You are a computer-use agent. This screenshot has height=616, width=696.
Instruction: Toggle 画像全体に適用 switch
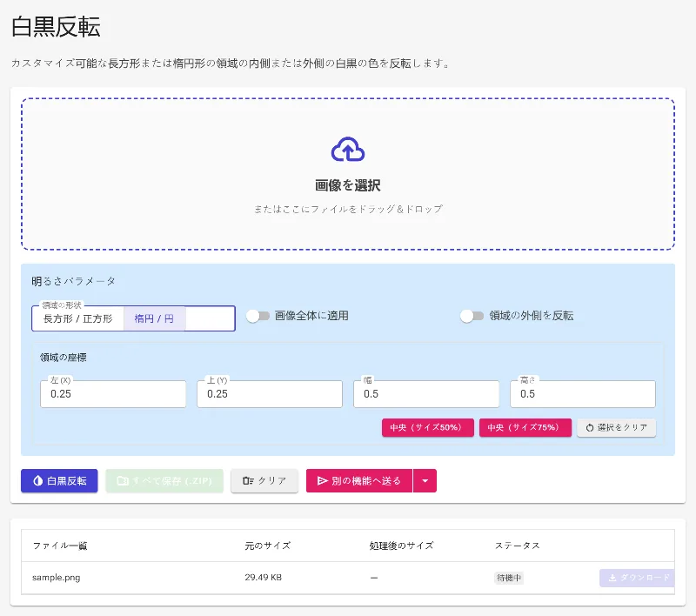(258, 316)
